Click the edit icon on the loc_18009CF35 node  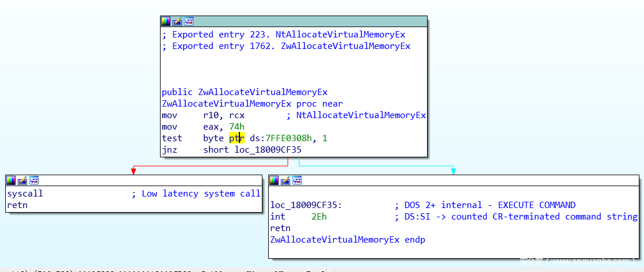[285, 180]
